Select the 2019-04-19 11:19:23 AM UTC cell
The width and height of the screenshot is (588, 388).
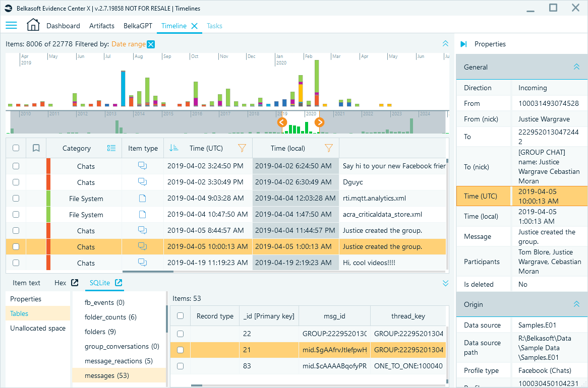pos(208,263)
